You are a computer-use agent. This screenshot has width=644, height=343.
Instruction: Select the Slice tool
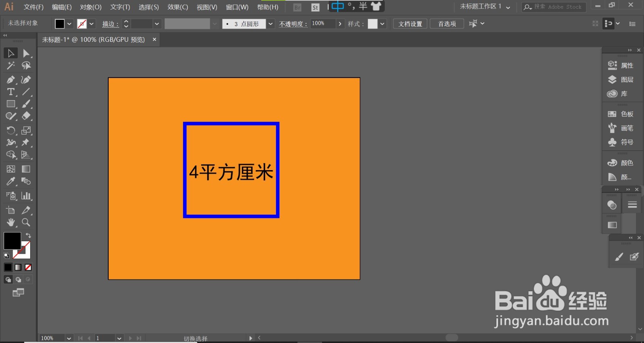click(26, 210)
